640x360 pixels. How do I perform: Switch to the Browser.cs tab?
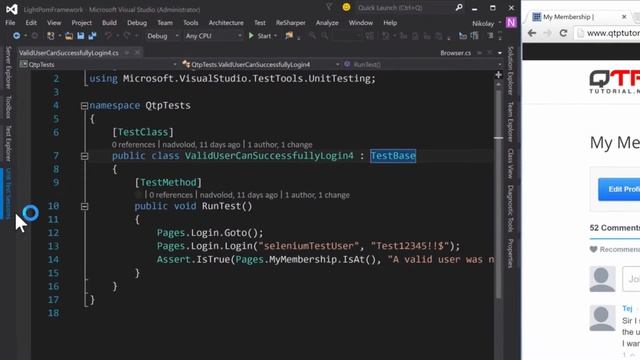(x=456, y=53)
